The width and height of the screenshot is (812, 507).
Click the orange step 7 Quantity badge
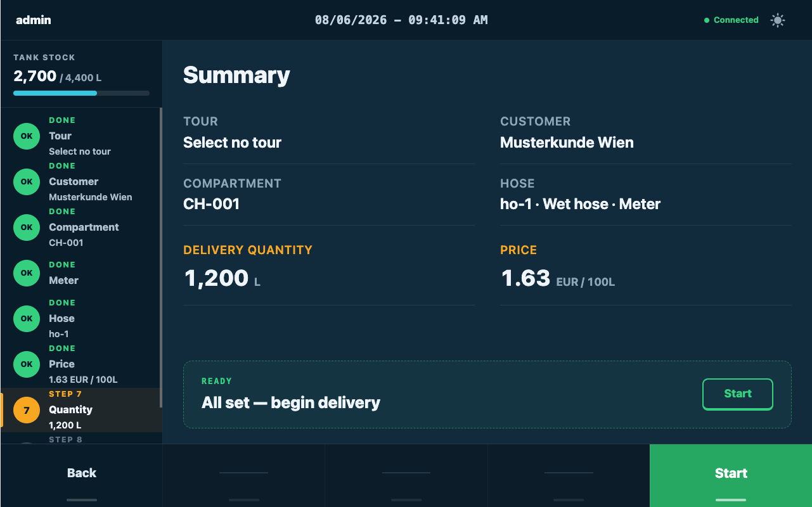[27, 410]
